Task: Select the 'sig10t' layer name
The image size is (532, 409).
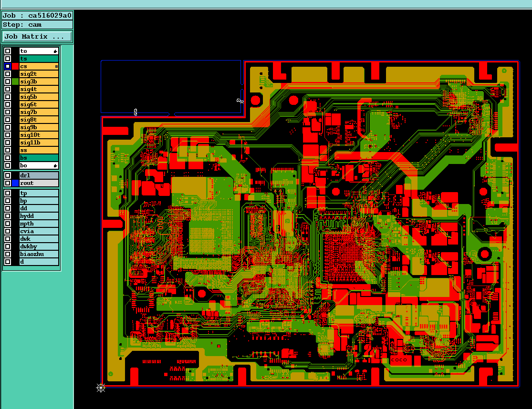Action: click(39, 135)
